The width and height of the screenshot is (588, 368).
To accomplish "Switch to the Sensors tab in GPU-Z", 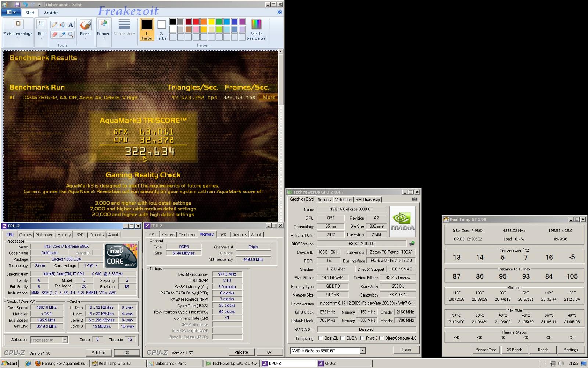I will pos(325,199).
